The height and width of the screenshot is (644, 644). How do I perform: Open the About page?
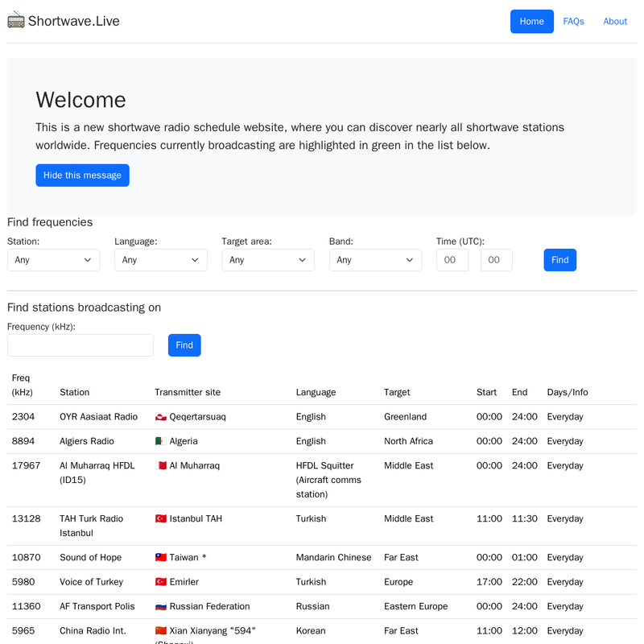coord(615,21)
